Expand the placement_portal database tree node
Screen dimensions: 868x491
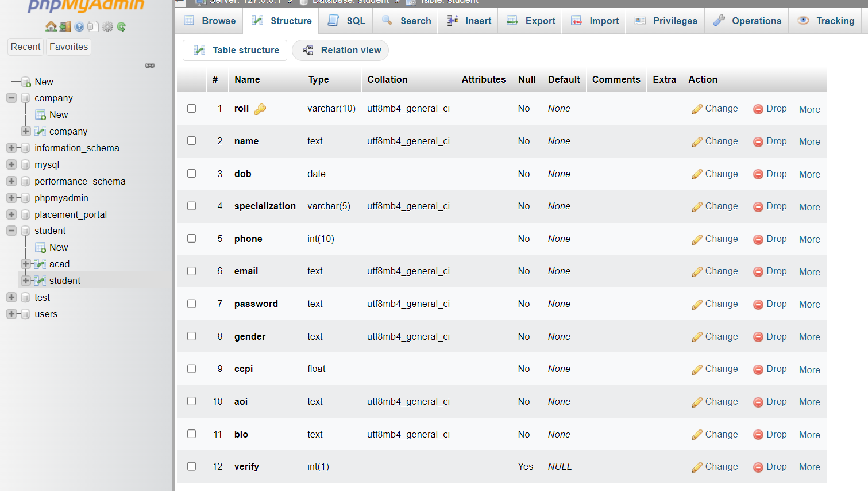click(11, 214)
